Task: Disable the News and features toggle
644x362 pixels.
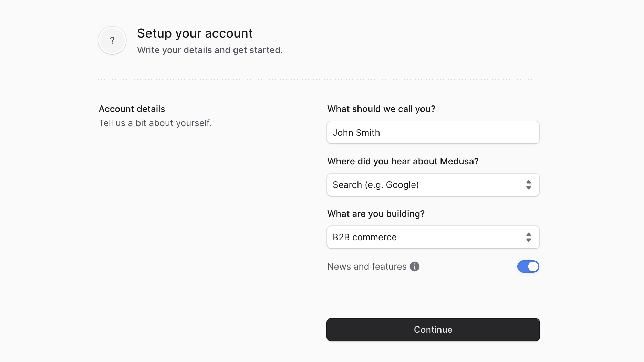Action: tap(528, 267)
